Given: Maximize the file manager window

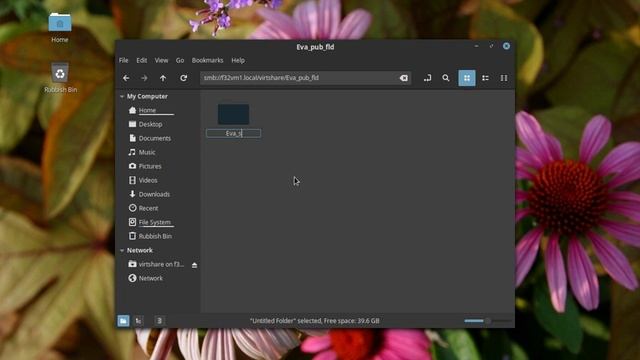Looking at the screenshot, I should (x=491, y=46).
